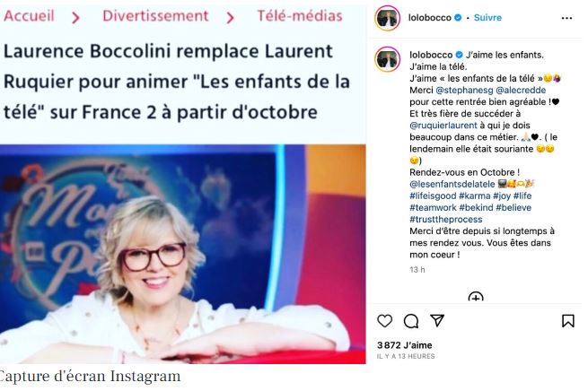Like the post with the heart icon

click(384, 321)
